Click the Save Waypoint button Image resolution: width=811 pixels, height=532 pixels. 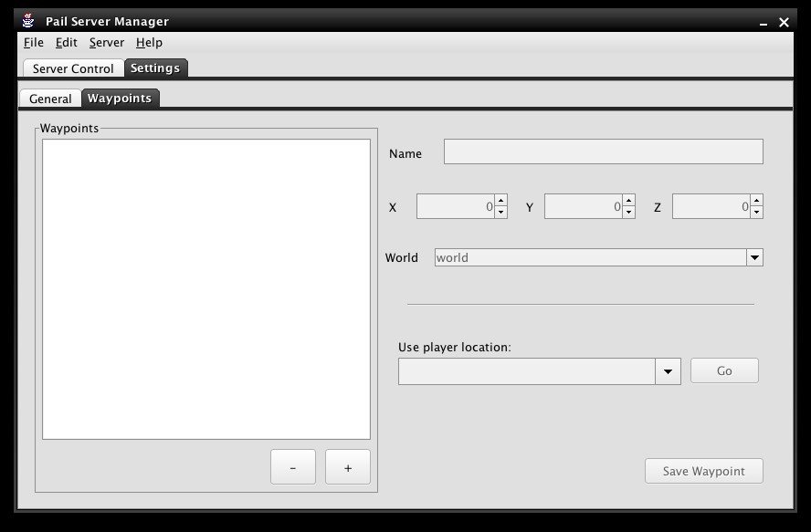(x=703, y=471)
